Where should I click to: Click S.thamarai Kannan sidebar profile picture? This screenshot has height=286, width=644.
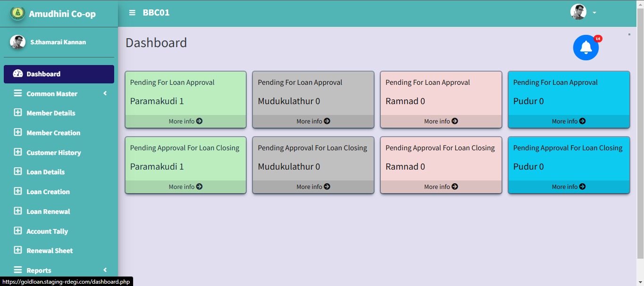pos(17,42)
